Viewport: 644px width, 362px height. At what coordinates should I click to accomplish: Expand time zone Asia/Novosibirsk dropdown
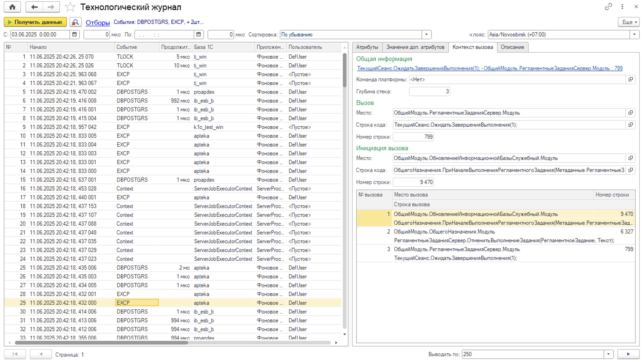[x=634, y=34]
